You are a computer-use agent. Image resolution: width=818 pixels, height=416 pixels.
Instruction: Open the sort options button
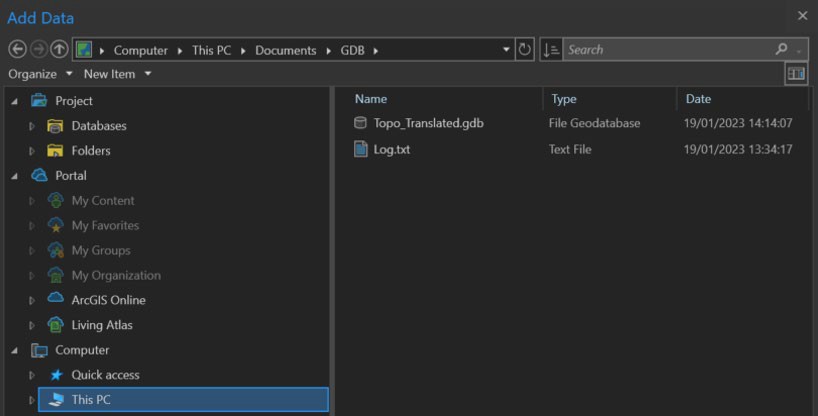click(551, 50)
